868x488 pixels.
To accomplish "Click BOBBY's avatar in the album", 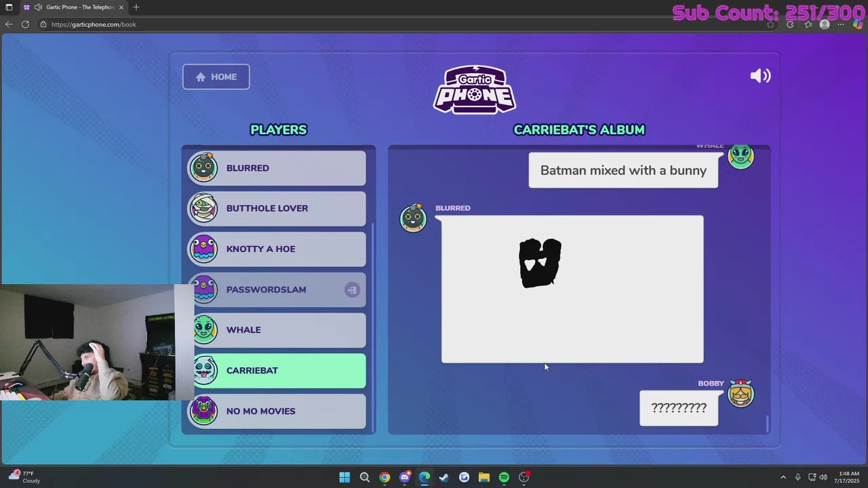I will coord(741,393).
